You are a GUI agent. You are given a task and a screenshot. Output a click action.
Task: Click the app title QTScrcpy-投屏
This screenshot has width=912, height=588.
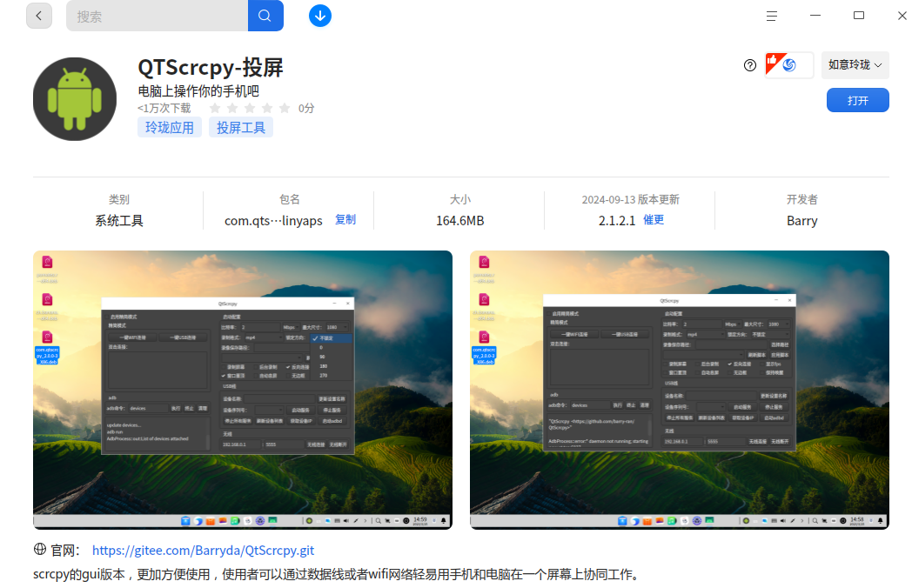click(210, 68)
